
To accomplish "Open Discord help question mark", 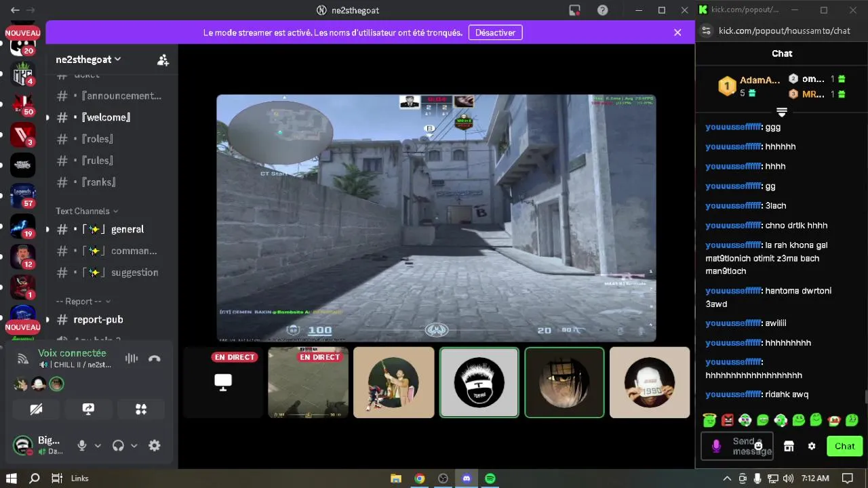I will (x=602, y=10).
